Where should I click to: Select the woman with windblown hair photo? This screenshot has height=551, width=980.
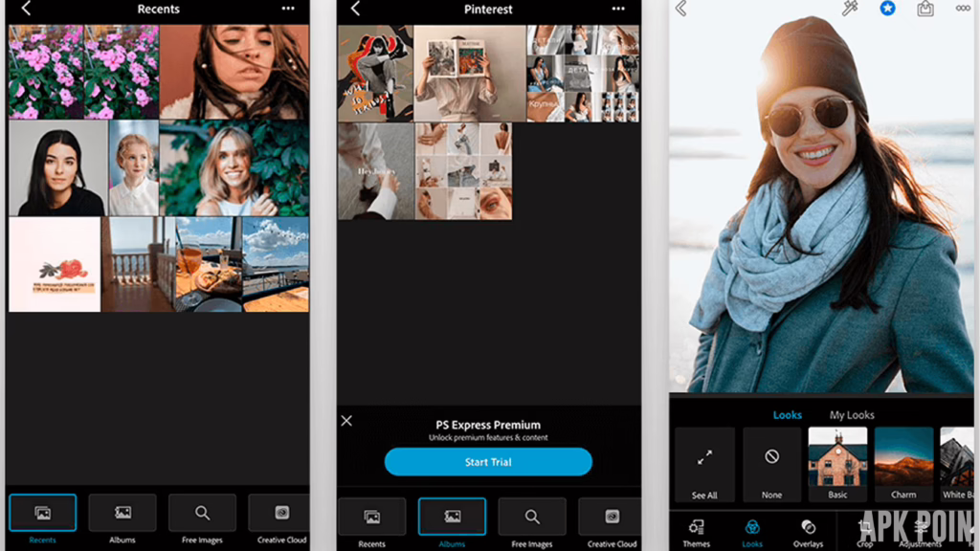point(234,72)
